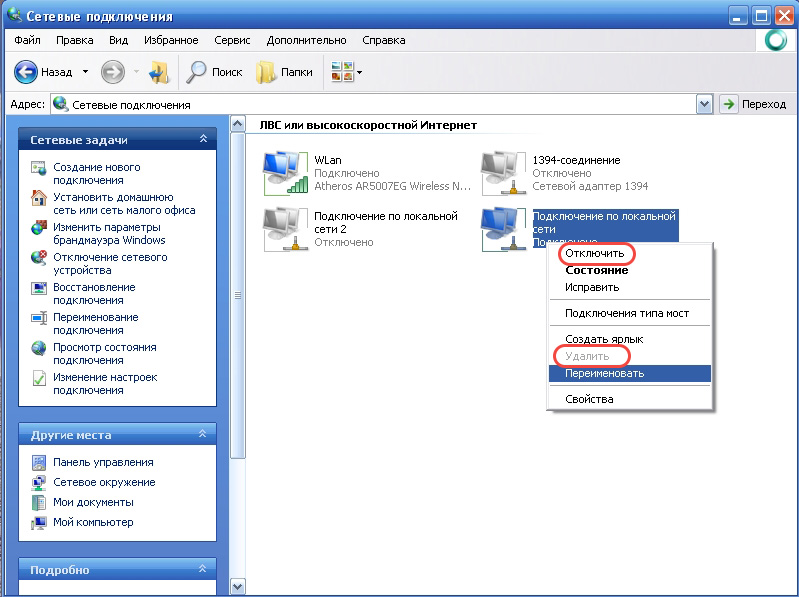Click the Windows firewall settings icon

[x=39, y=228]
